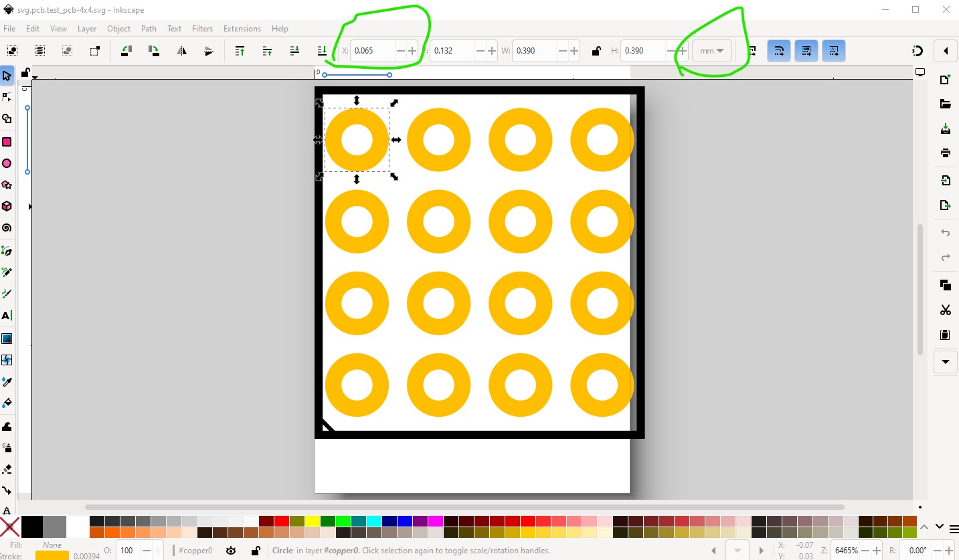
Task: Increase the X position value
Action: pos(412,51)
